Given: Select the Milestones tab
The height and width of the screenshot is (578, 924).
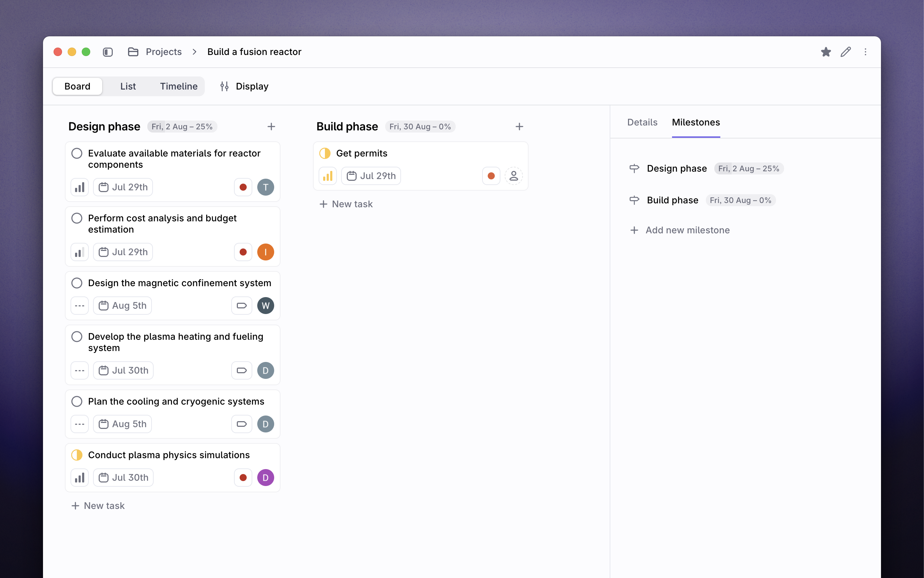Looking at the screenshot, I should tap(696, 122).
